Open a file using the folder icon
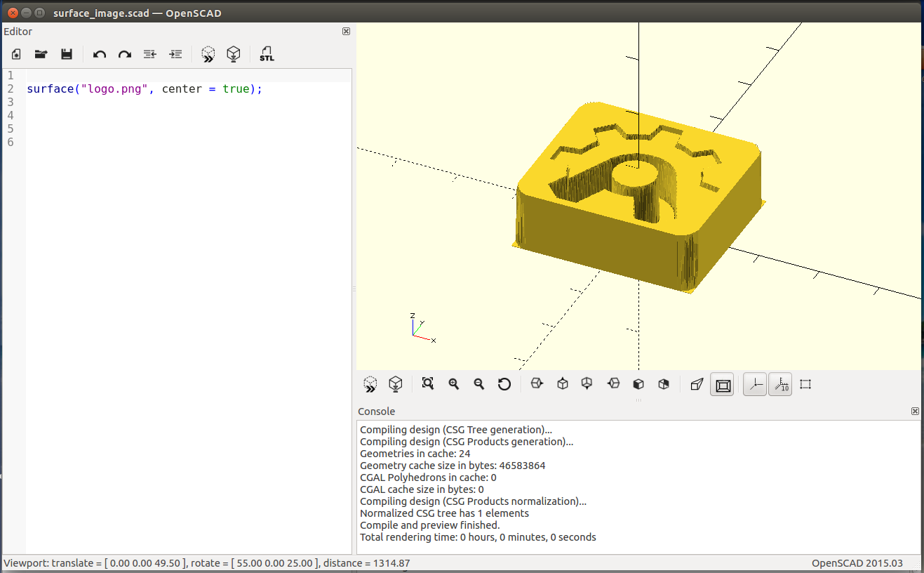Image resolution: width=924 pixels, height=573 pixels. pos(41,54)
